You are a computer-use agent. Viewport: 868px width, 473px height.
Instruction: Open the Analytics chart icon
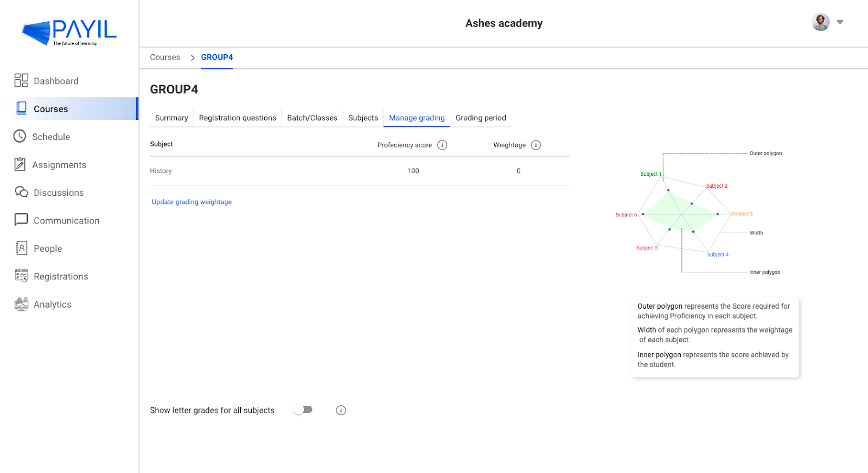[21, 304]
